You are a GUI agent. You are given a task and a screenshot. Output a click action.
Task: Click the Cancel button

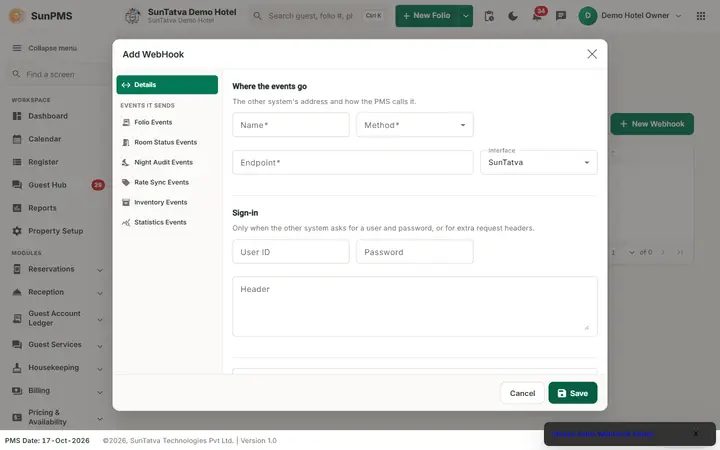[522, 393]
